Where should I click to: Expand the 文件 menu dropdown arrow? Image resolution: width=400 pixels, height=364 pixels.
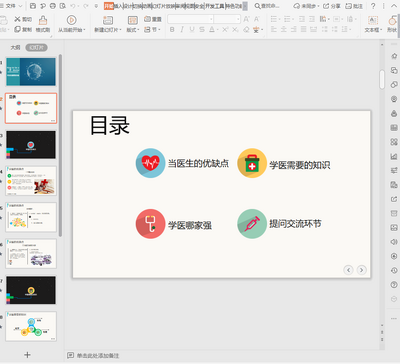click(x=20, y=6)
